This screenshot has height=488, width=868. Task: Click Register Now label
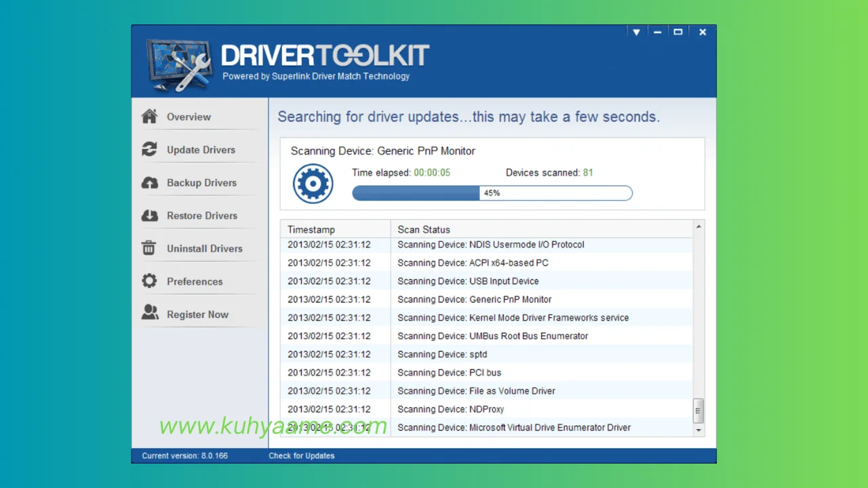click(197, 314)
